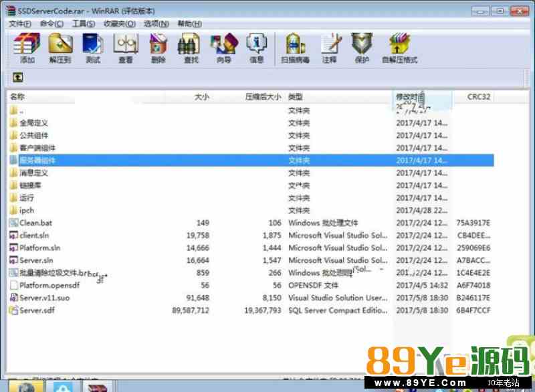Go up one level with the arrow icon
Viewport: 535px width, 392px height.
18,77
